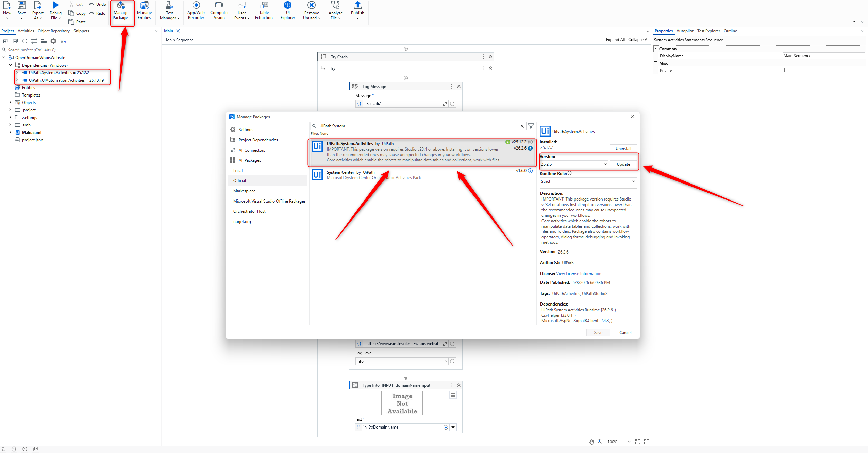Refresh the project panel
The image size is (868, 453).
click(x=25, y=41)
